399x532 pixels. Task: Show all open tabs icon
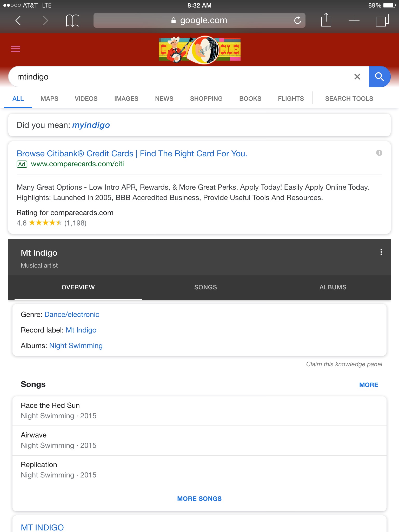(382, 20)
